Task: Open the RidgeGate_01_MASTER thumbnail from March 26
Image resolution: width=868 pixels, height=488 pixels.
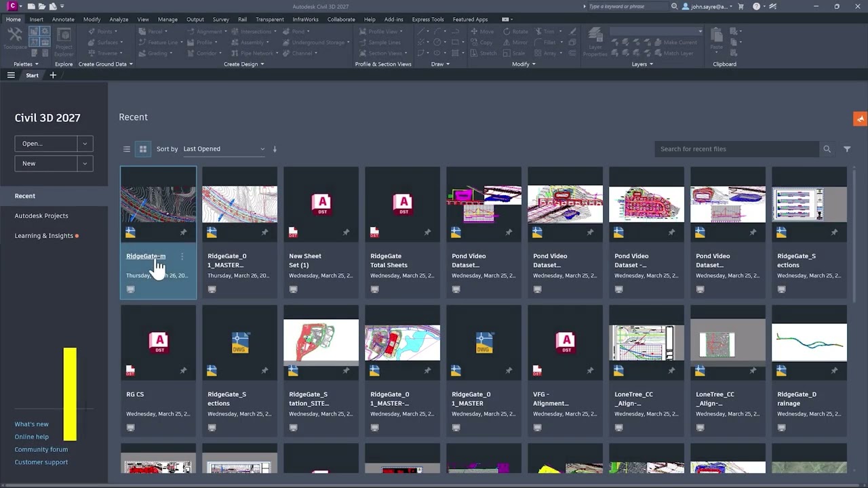Action: (x=239, y=205)
